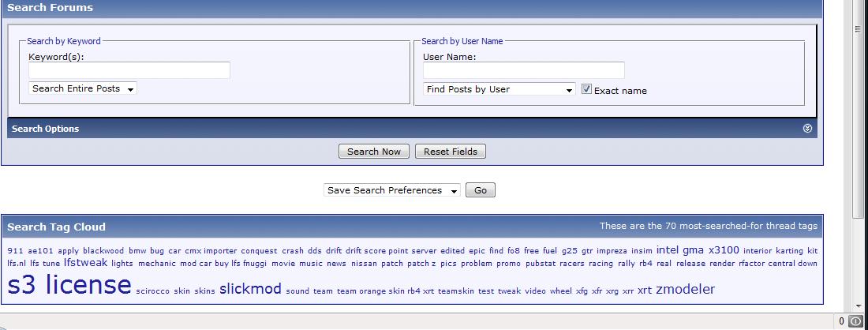This screenshot has width=868, height=330.
Task: Open the blackwood tag
Action: click(103, 251)
